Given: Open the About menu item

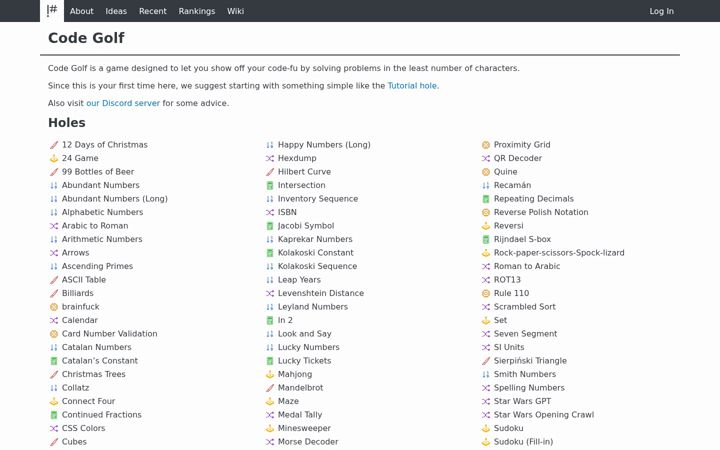Looking at the screenshot, I should pos(81,11).
